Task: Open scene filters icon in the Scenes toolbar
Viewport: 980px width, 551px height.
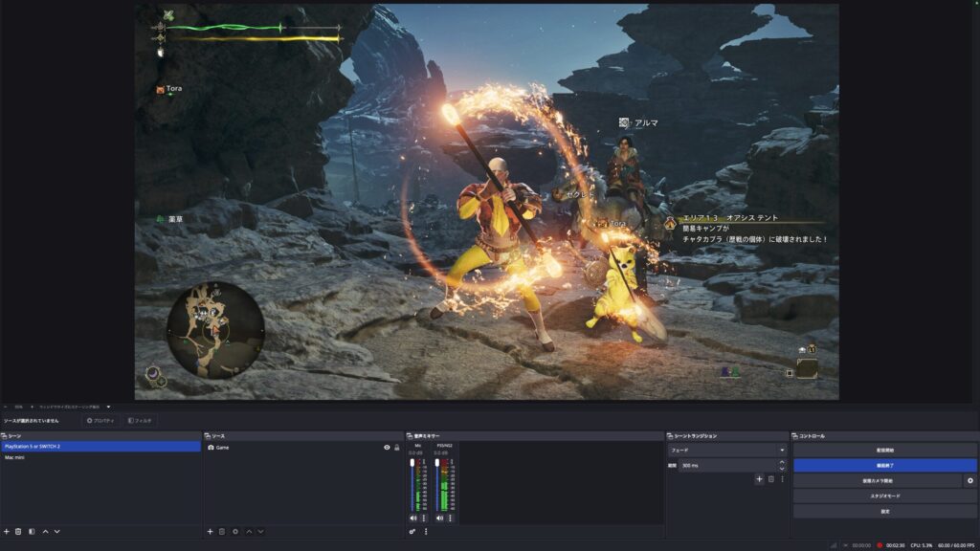Action: click(32, 532)
